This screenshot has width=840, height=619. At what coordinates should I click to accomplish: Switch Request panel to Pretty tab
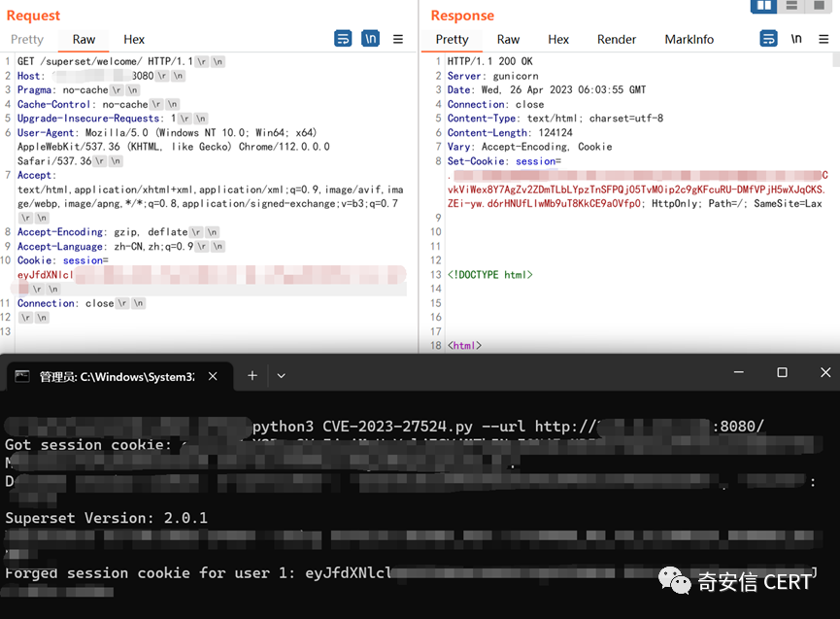click(x=27, y=40)
